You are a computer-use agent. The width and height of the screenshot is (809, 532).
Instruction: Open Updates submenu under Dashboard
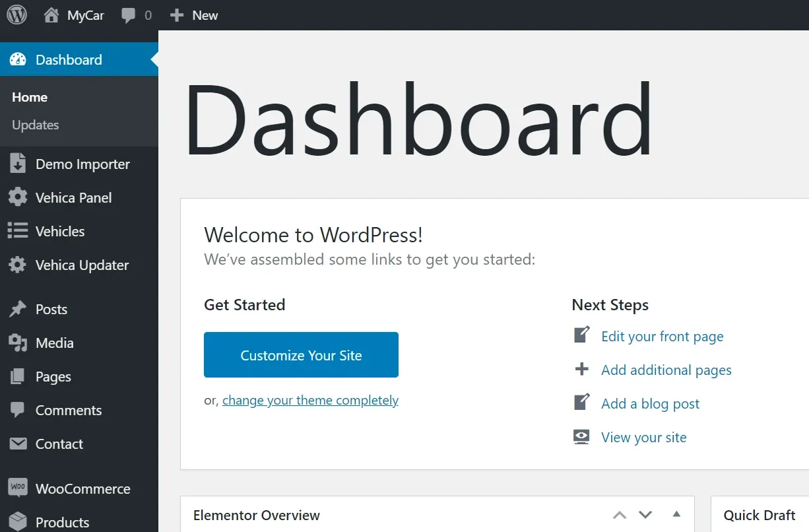coord(36,125)
